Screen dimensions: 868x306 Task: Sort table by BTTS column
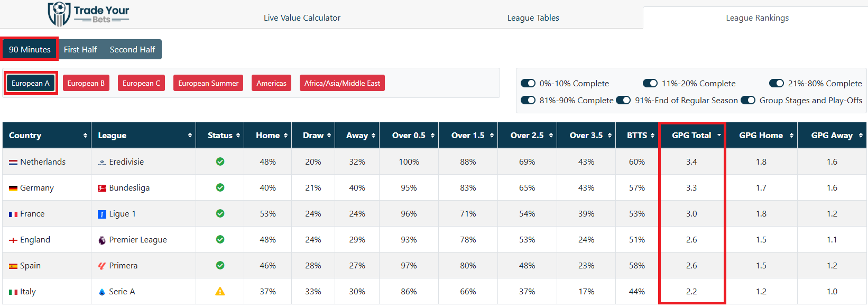click(637, 135)
